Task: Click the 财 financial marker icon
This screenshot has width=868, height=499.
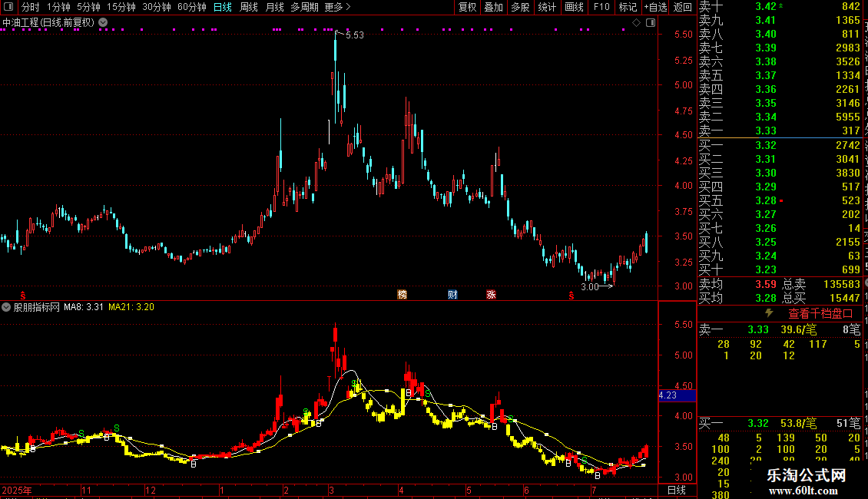Action: (453, 294)
